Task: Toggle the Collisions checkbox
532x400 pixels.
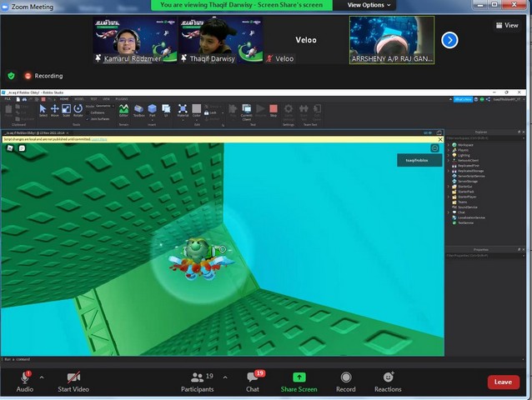Action: click(x=88, y=112)
